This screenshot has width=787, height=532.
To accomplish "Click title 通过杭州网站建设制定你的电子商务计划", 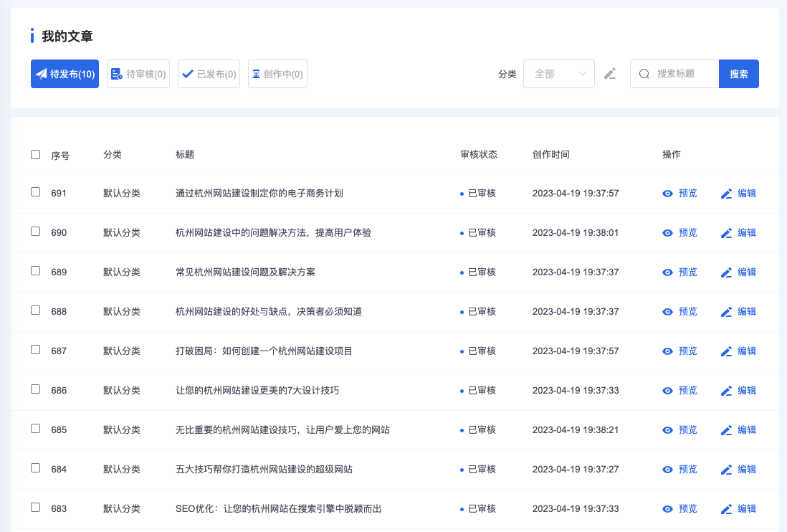I will coord(259,194).
